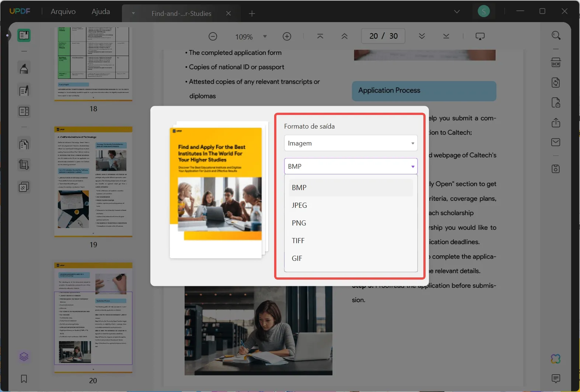Open the page tools stamp icon

pyautogui.click(x=24, y=187)
